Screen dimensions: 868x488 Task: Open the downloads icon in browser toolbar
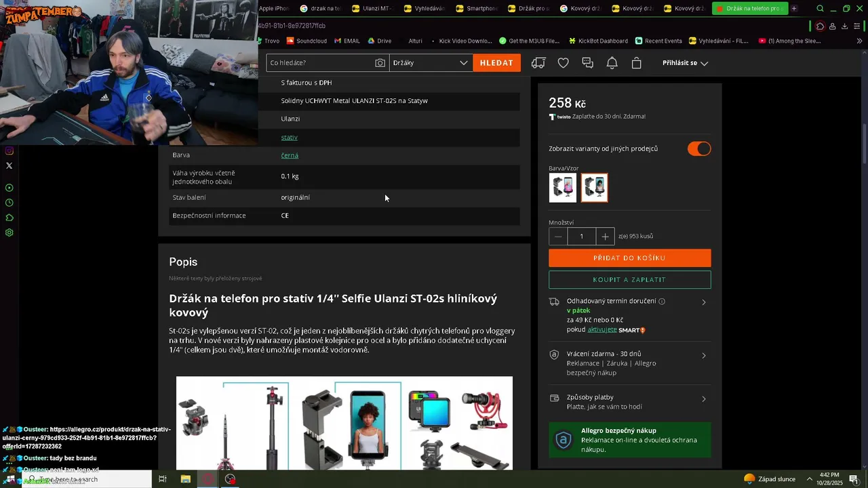click(844, 26)
